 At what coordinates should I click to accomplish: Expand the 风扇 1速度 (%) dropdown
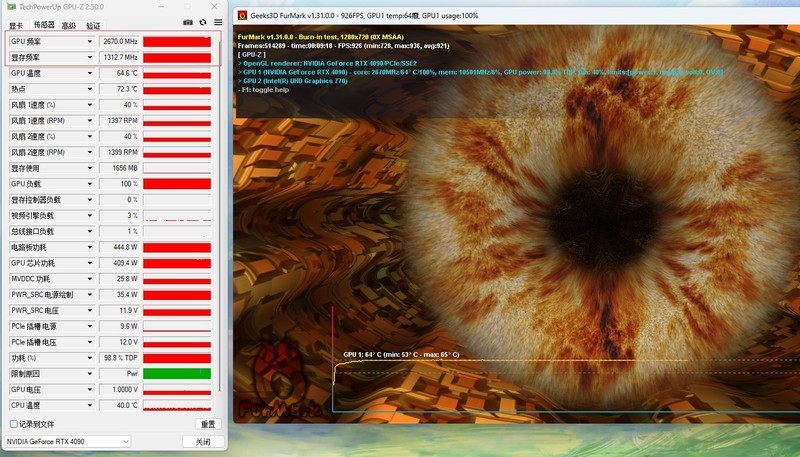click(x=90, y=105)
